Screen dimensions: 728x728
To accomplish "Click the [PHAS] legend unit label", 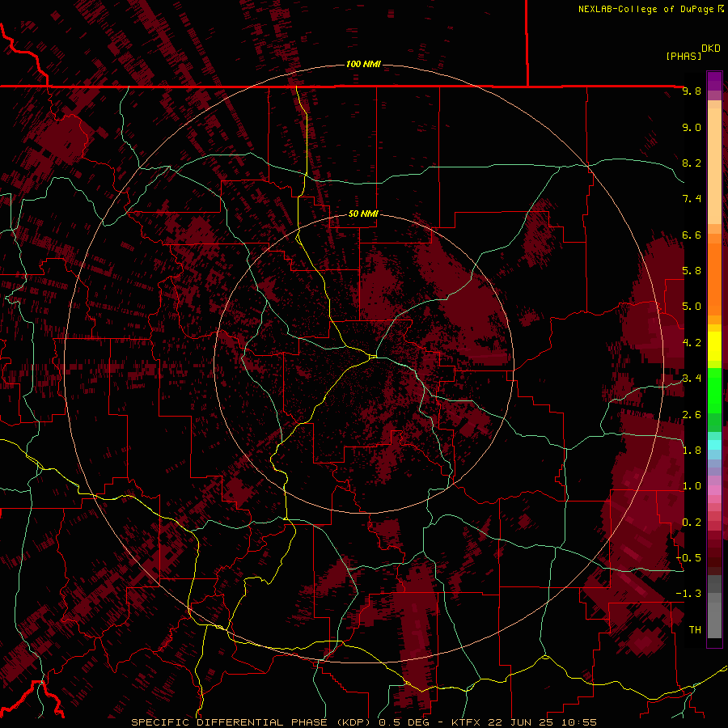I will pos(684,56).
